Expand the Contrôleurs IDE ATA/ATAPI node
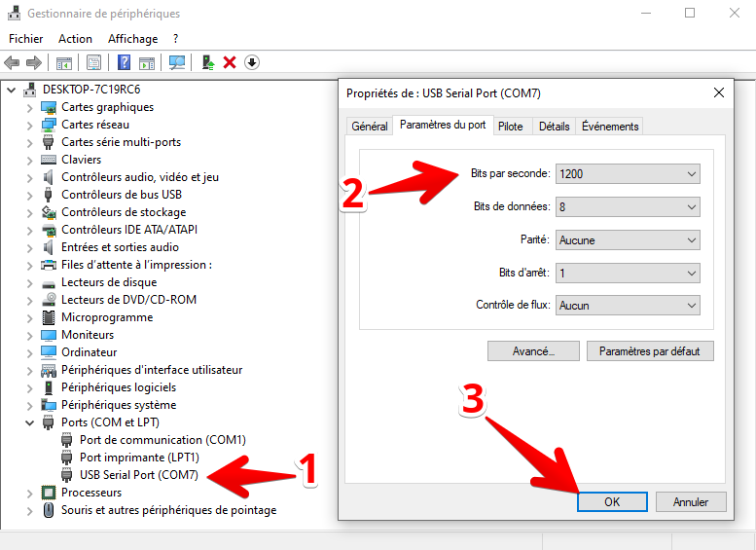The height and width of the screenshot is (550, 756). click(x=30, y=230)
